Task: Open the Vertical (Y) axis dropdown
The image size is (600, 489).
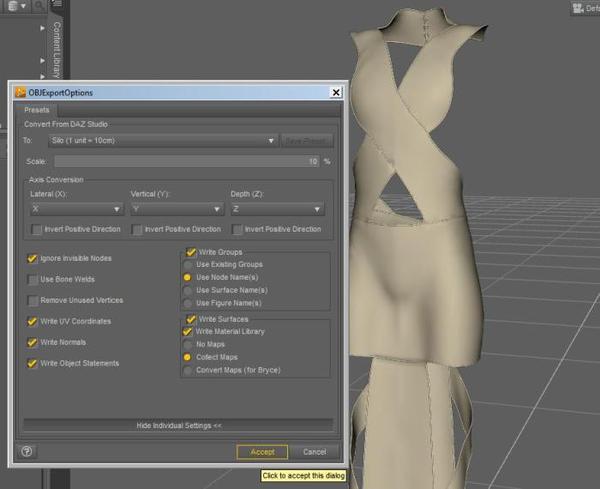Action: coord(177,209)
